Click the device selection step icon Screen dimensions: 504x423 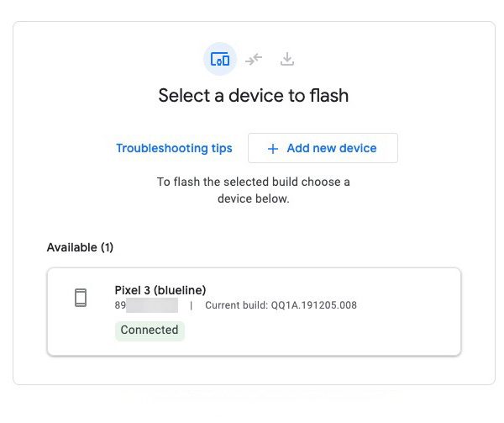tap(220, 59)
